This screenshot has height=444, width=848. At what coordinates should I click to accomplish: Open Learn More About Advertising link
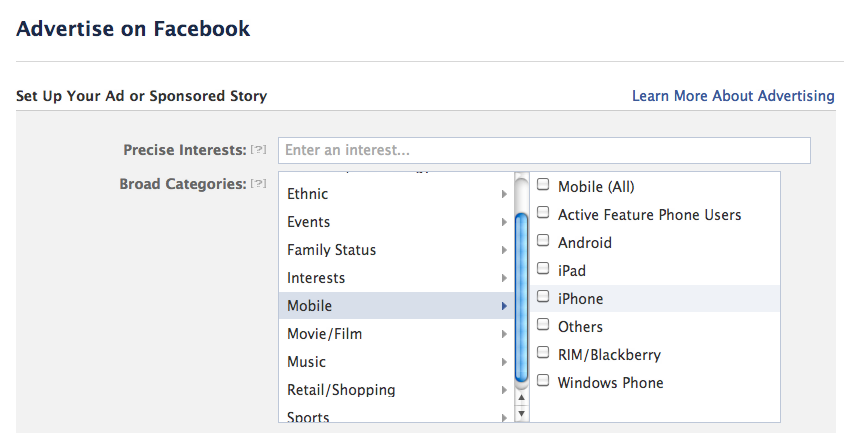[x=732, y=96]
